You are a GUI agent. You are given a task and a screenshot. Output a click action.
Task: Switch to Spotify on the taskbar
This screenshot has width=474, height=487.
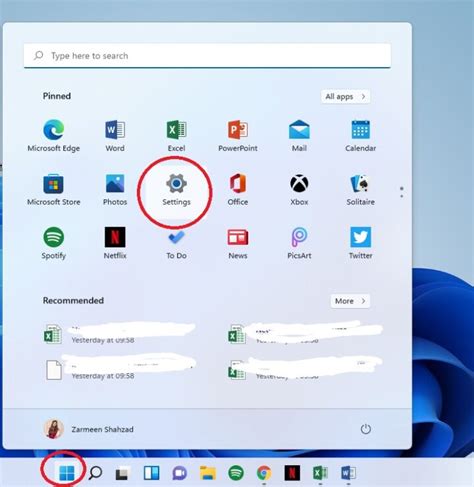coord(236,473)
